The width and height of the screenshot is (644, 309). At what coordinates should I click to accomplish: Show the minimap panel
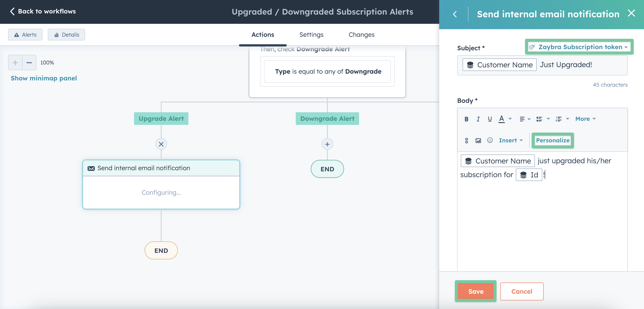(44, 78)
